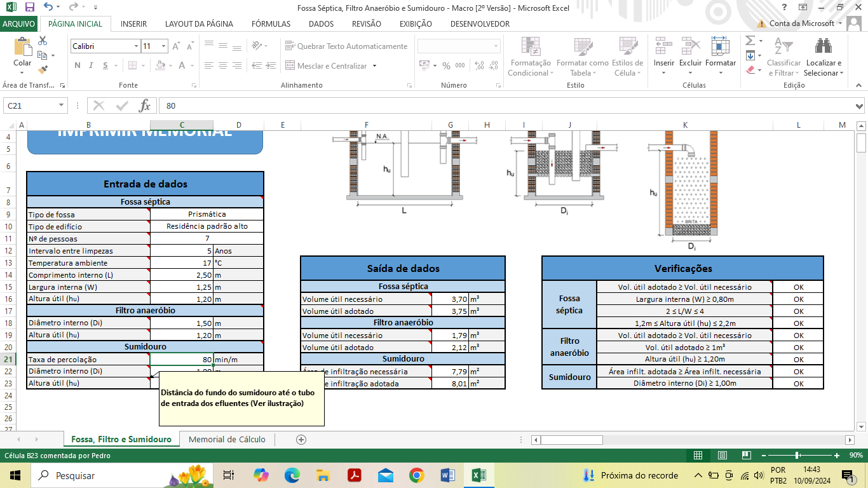Switch to Memorial de Cálculo sheet tab
The height and width of the screenshot is (488, 868).
pos(227,439)
